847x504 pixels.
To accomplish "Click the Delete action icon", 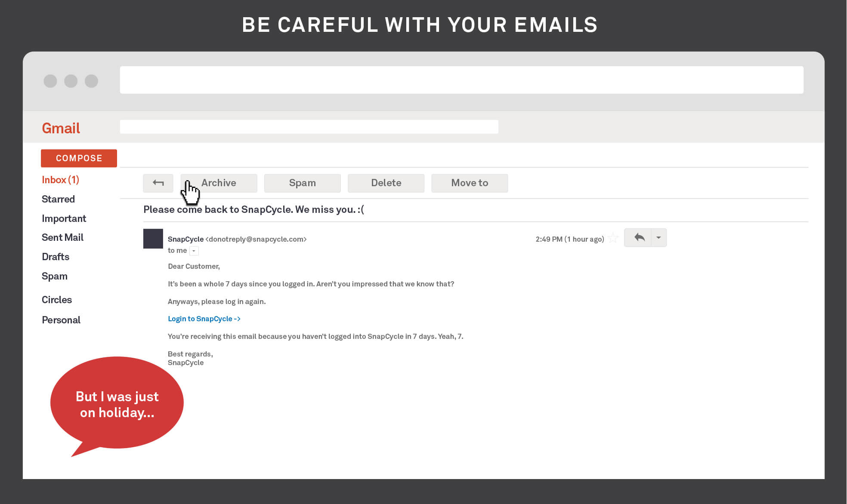I will pyautogui.click(x=386, y=183).
